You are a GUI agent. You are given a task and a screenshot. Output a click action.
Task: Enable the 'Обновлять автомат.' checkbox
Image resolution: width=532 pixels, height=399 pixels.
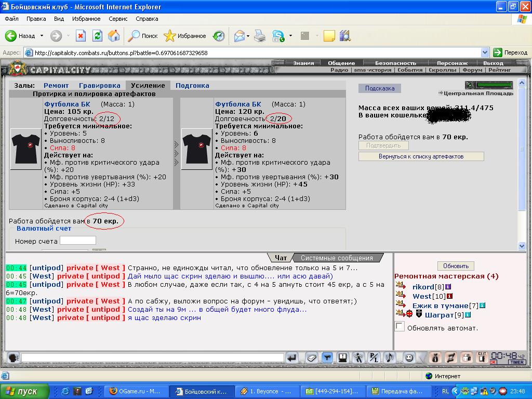[400, 327]
